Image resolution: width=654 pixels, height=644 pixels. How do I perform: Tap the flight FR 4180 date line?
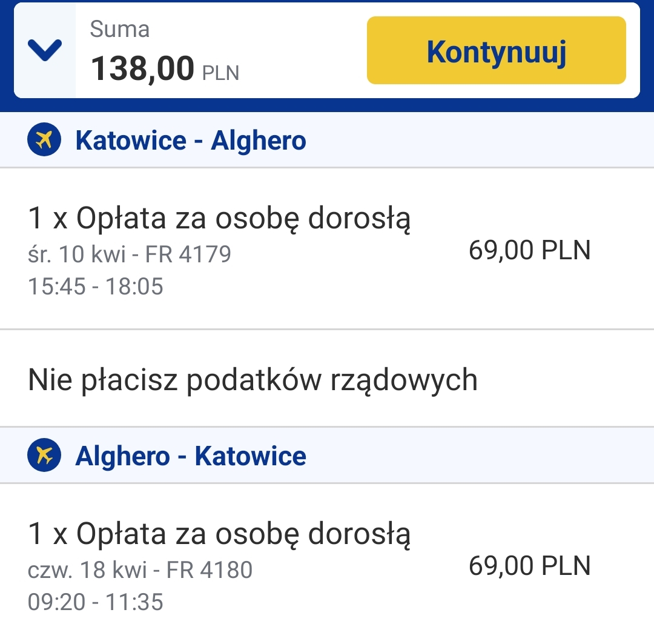point(140,569)
